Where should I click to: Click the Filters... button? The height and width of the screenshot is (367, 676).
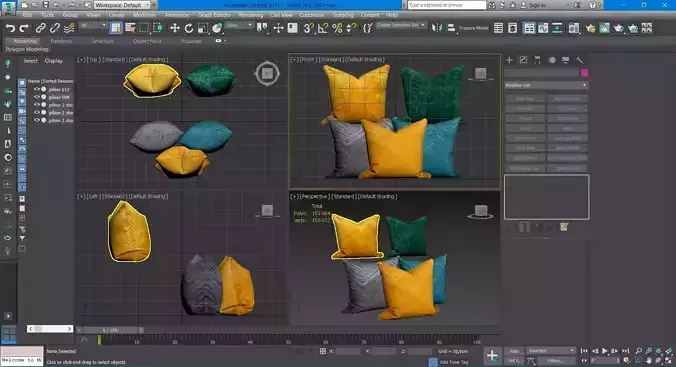[556, 361]
